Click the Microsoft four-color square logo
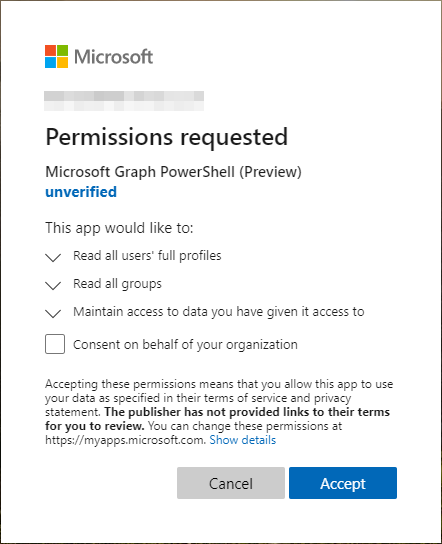The width and height of the screenshot is (442, 544). pyautogui.click(x=56, y=56)
